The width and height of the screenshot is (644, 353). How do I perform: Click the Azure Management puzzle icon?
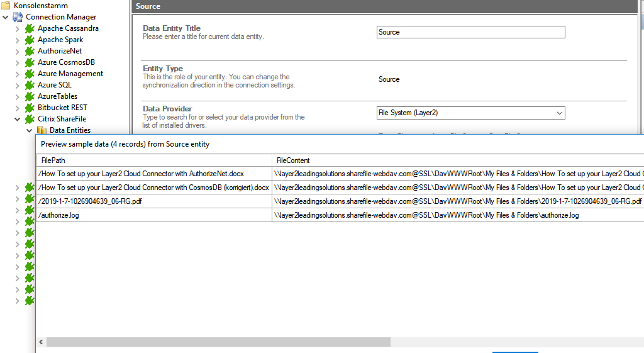pyautogui.click(x=30, y=74)
